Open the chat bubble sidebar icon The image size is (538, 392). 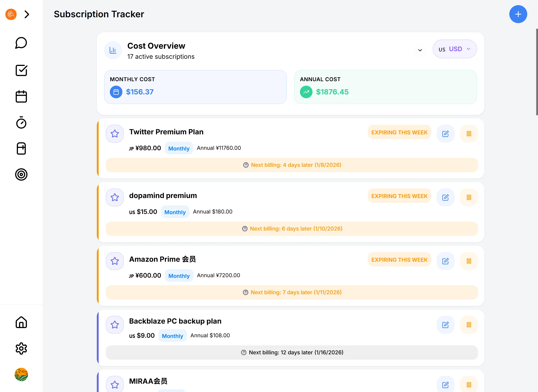pyautogui.click(x=21, y=43)
